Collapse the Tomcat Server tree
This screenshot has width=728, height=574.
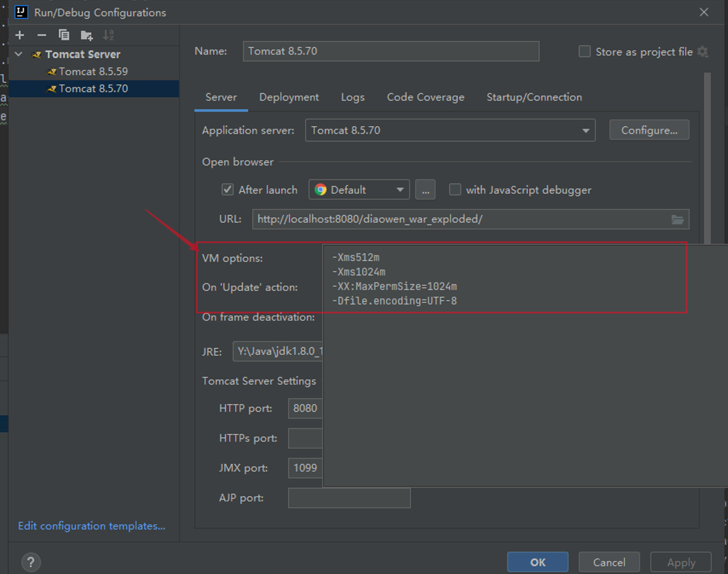[x=18, y=54]
